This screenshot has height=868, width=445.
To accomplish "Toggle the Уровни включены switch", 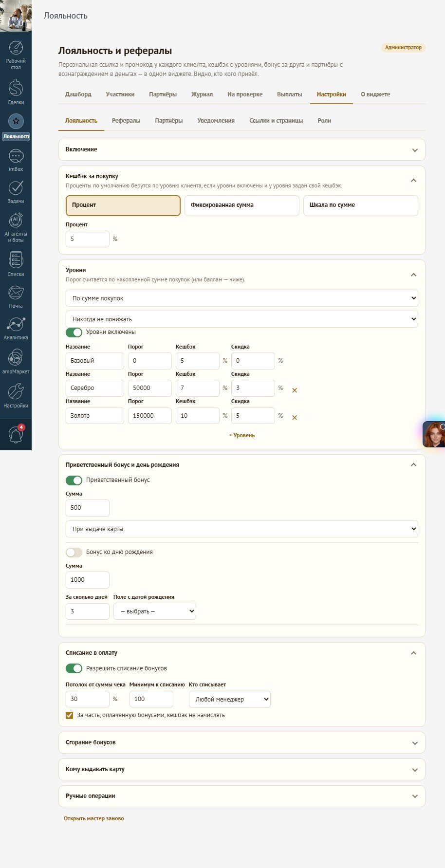I will 74,332.
